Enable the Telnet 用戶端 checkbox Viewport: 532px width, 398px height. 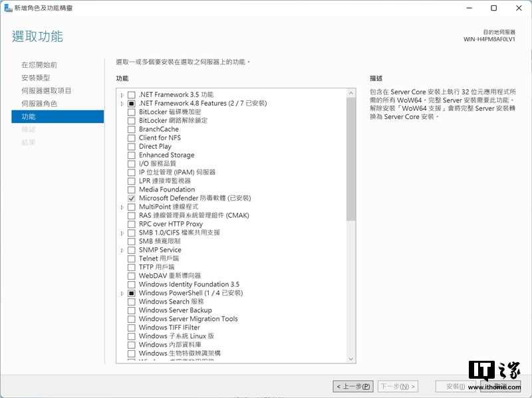click(x=131, y=258)
